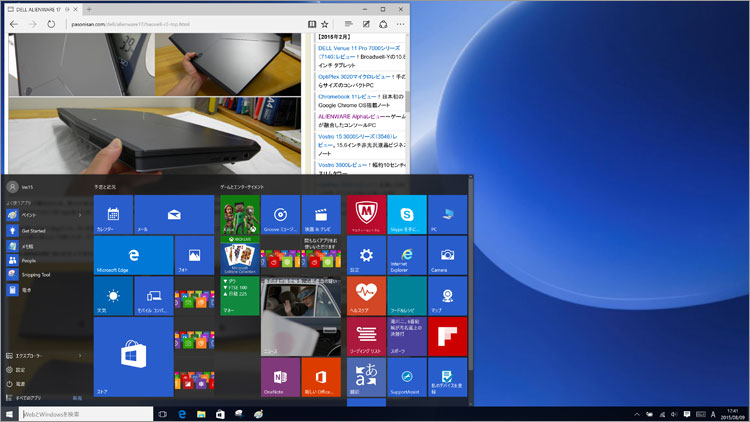Launch the red Flipboard tile
The width and height of the screenshot is (750, 422).
click(x=447, y=336)
